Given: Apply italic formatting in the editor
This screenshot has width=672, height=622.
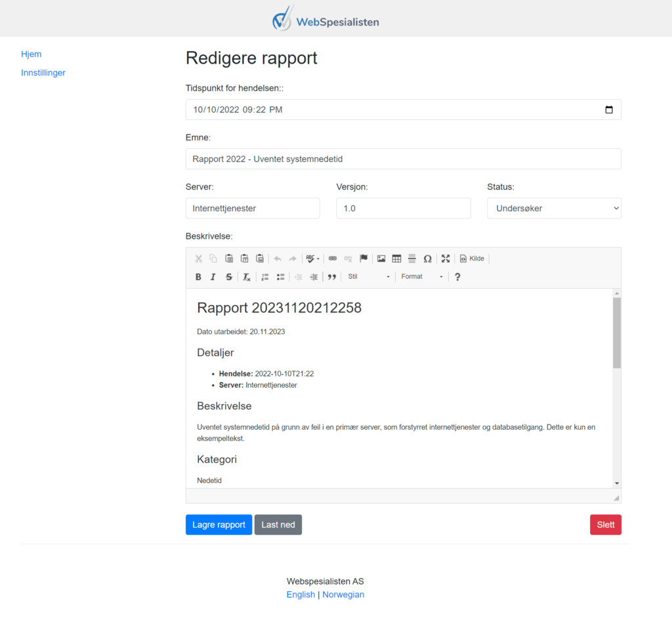Looking at the screenshot, I should click(x=213, y=277).
